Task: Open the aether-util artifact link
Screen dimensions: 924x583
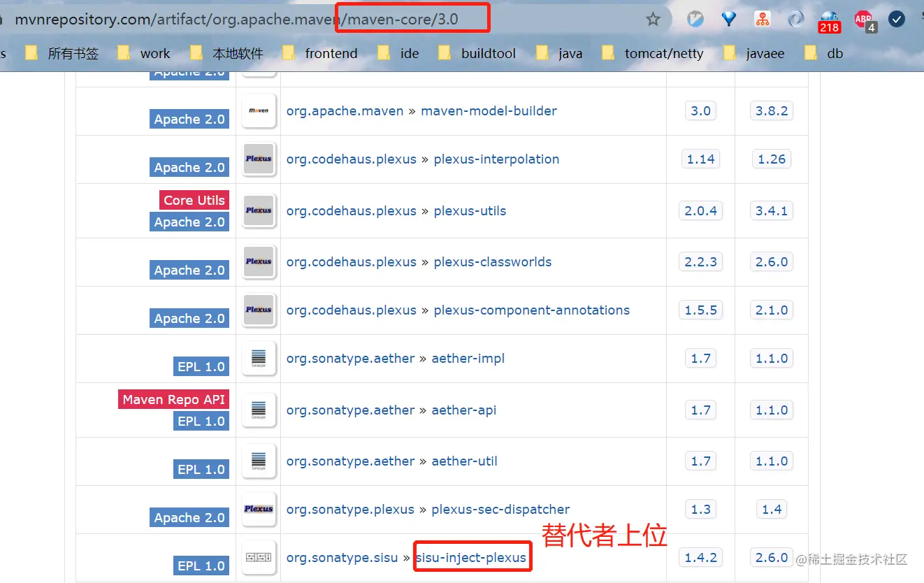Action: click(465, 461)
